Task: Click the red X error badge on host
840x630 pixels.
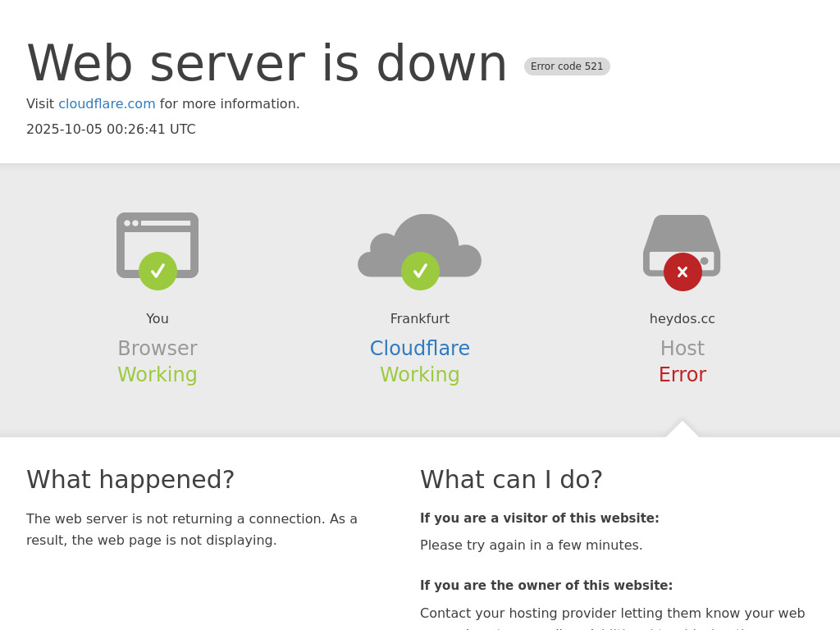Action: [682, 272]
